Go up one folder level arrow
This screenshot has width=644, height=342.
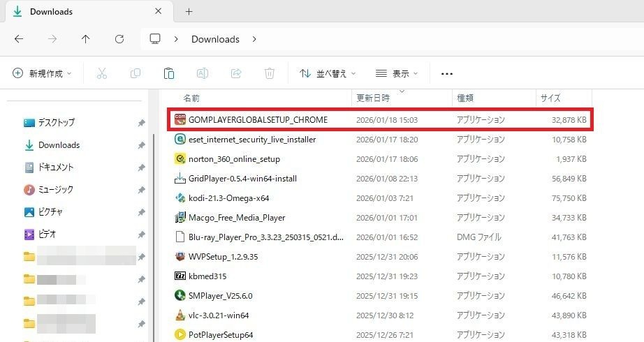click(86, 39)
